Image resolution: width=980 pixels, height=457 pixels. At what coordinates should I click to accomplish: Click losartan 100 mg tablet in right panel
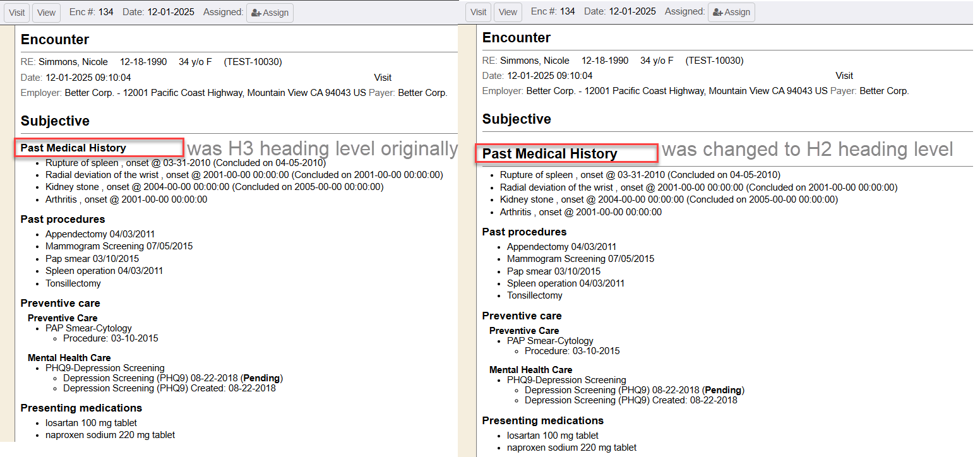[553, 436]
